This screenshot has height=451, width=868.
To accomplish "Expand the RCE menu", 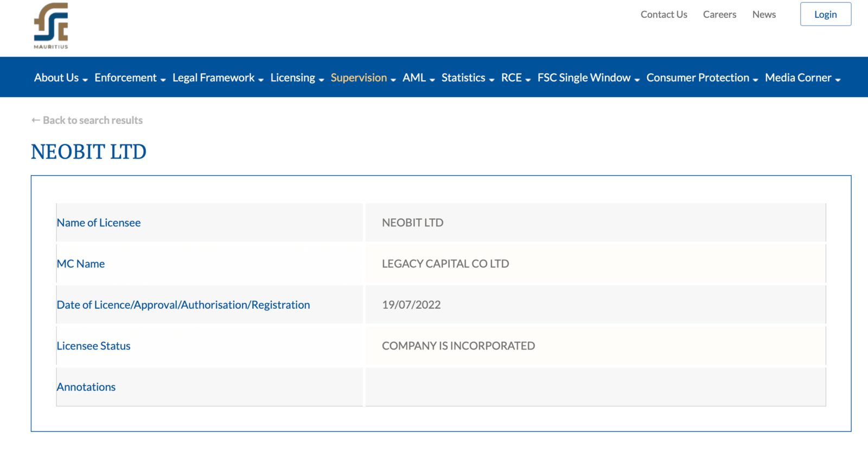I will point(516,78).
